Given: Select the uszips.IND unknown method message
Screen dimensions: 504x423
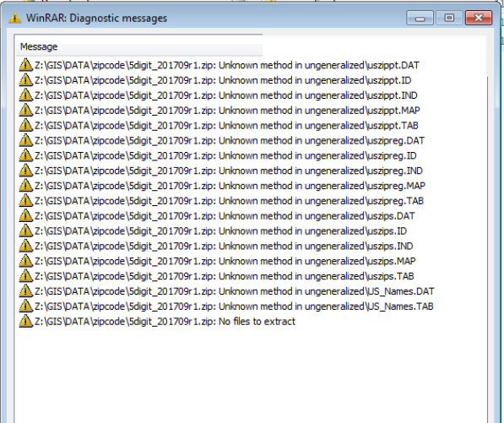Looking at the screenshot, I should [x=224, y=247].
